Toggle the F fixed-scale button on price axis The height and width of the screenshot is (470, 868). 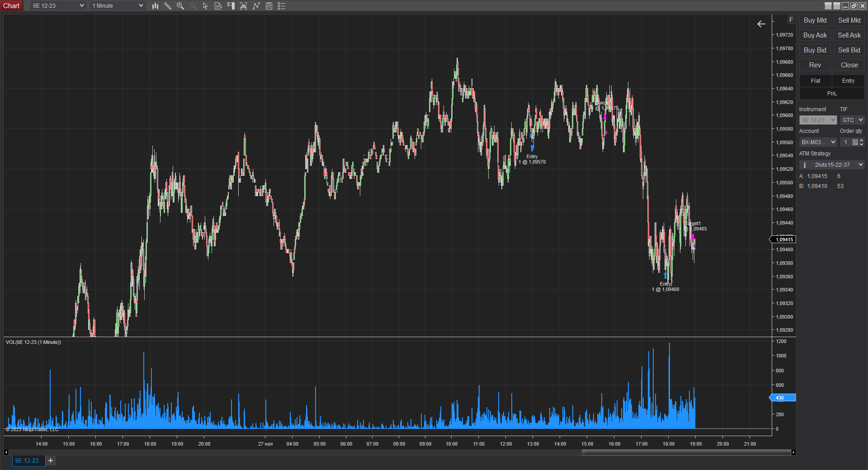tap(791, 20)
